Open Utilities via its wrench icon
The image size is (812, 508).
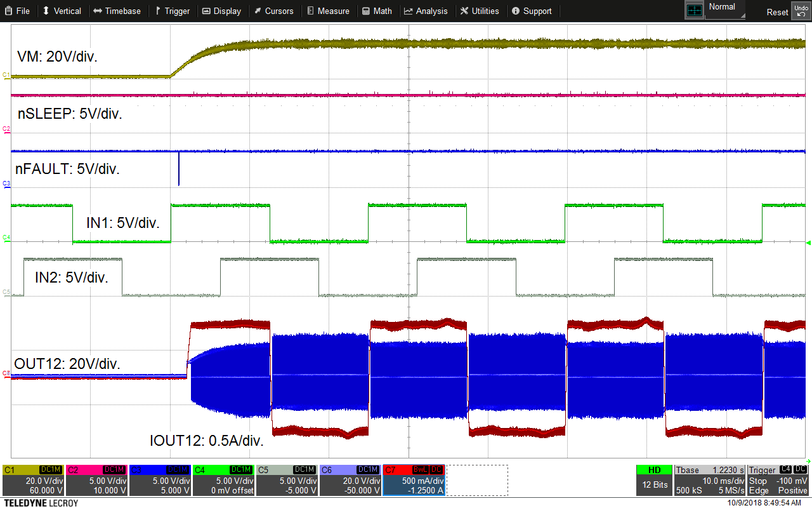pos(480,11)
